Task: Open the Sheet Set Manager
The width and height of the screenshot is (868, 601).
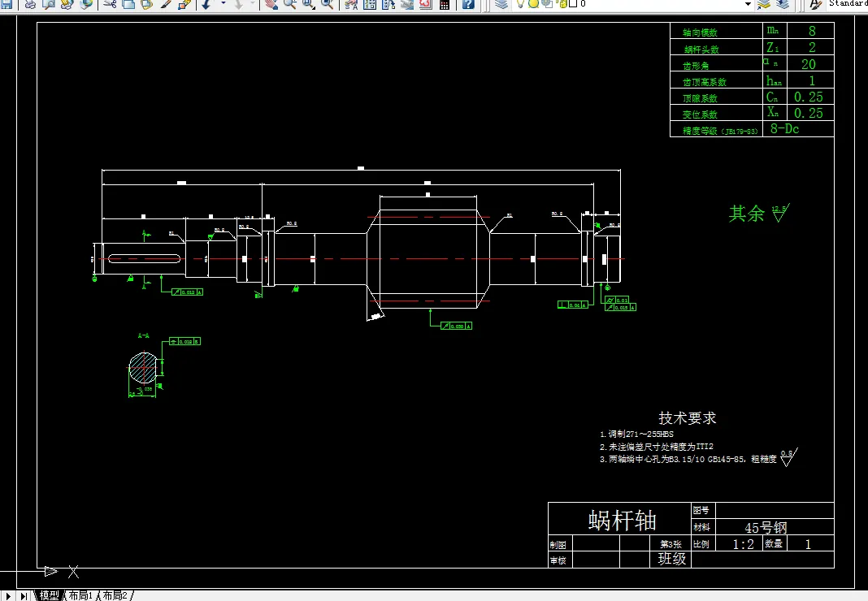Action: click(x=407, y=4)
